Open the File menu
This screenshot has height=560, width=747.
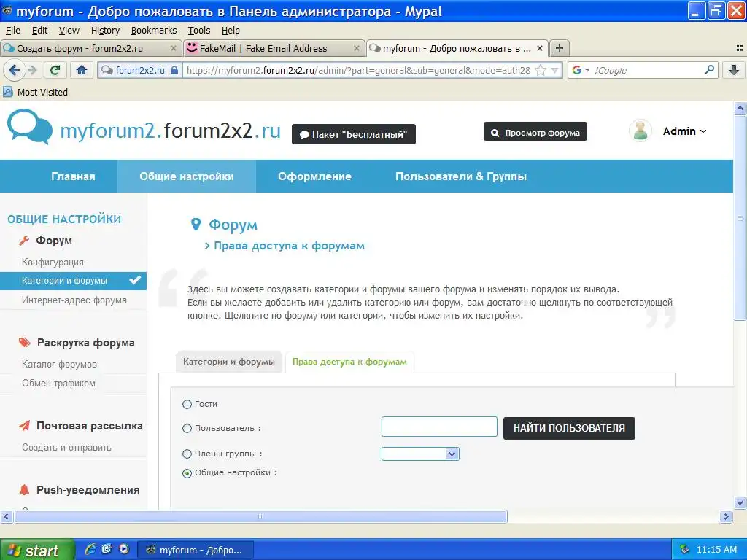pyautogui.click(x=13, y=31)
